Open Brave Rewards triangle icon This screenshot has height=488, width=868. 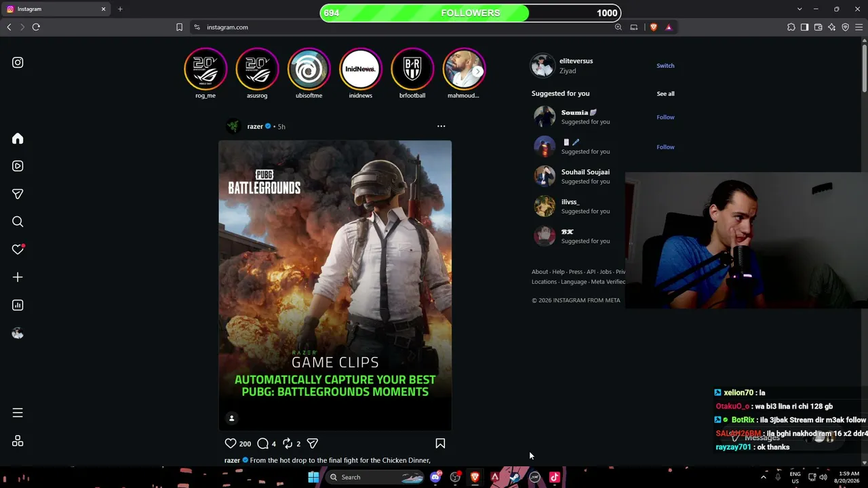(669, 27)
